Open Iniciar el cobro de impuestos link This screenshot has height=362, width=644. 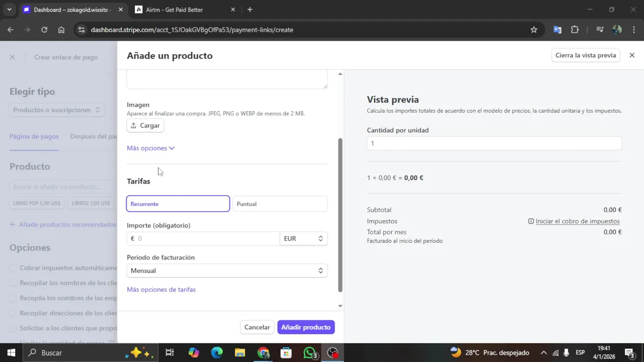578,221
